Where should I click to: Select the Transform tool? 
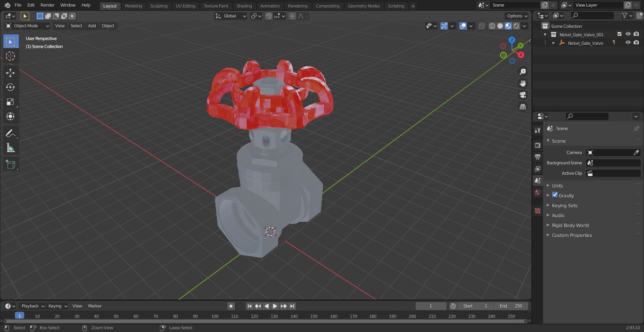(10, 116)
